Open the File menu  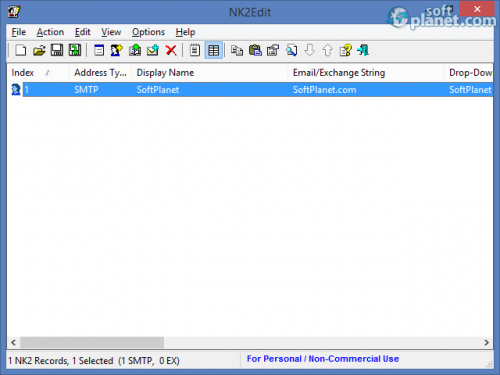click(19, 32)
